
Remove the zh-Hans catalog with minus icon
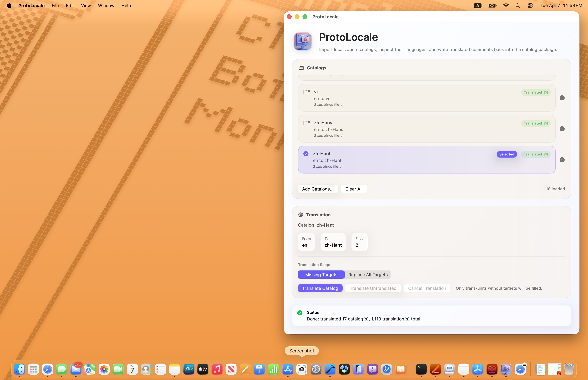[x=562, y=129]
